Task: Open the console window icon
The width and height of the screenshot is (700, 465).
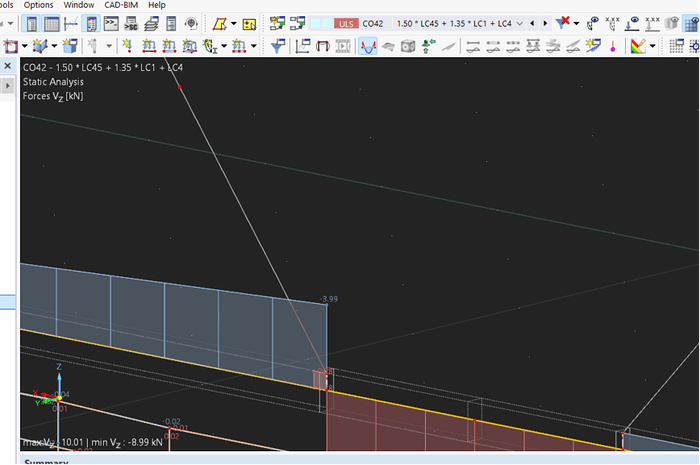Action: point(111,24)
